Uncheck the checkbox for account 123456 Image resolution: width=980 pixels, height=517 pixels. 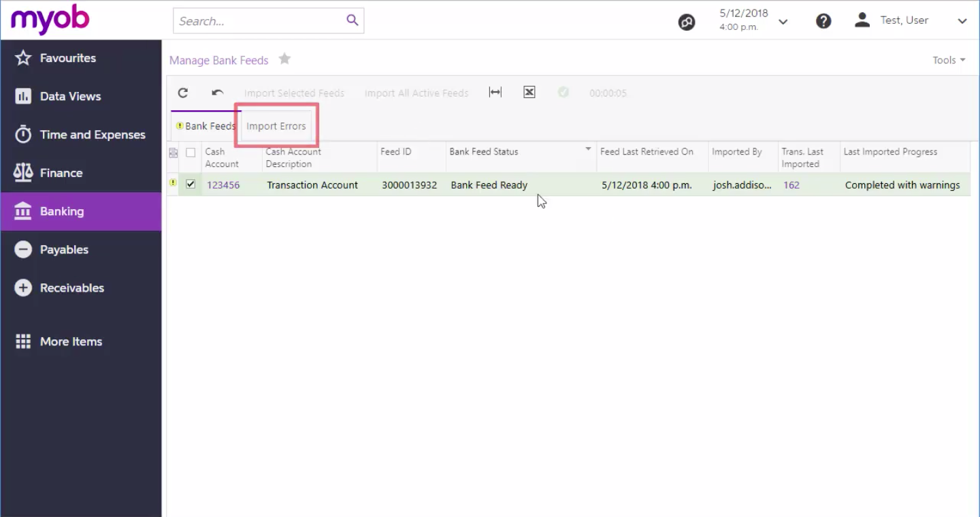click(191, 184)
